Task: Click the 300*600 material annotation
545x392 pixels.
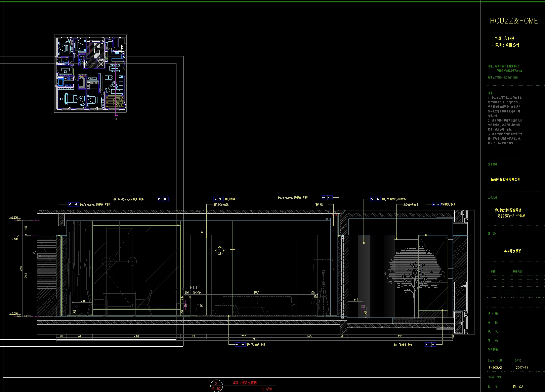Action: (411, 204)
